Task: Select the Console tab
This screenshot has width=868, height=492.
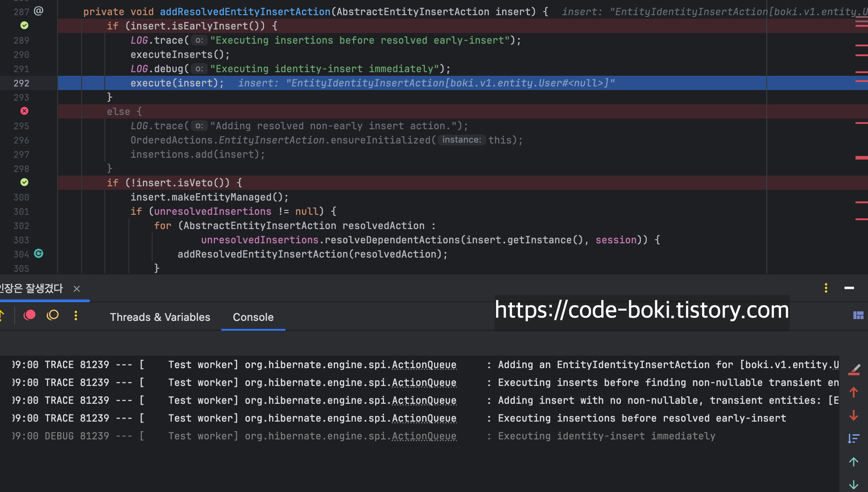Action: (x=253, y=317)
